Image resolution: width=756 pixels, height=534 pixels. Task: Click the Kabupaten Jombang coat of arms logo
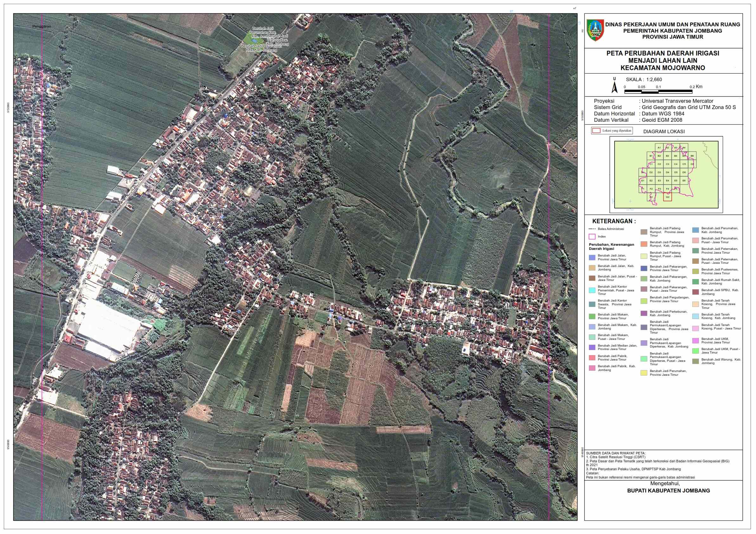click(x=595, y=30)
